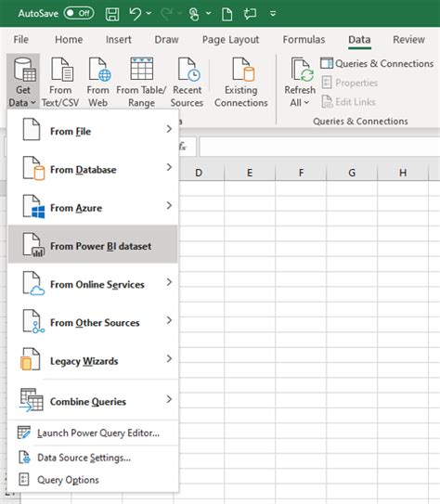Click the Query Options list icon
The image size is (440, 504).
[24, 479]
